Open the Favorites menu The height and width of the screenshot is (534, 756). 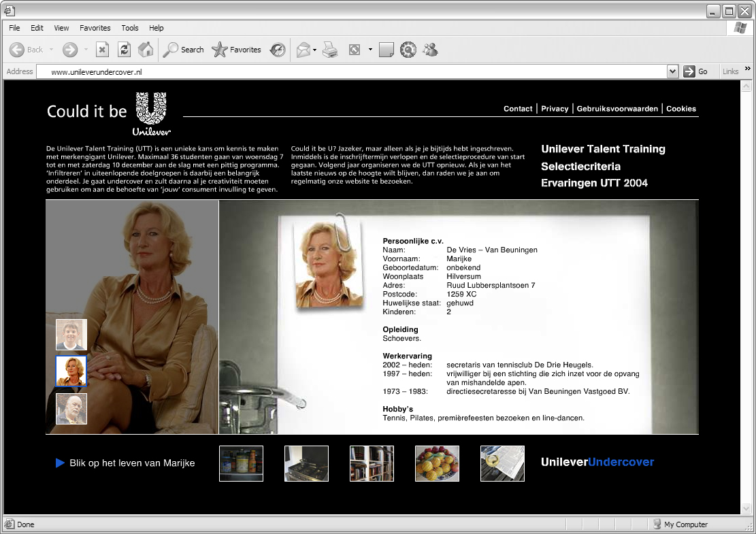95,28
